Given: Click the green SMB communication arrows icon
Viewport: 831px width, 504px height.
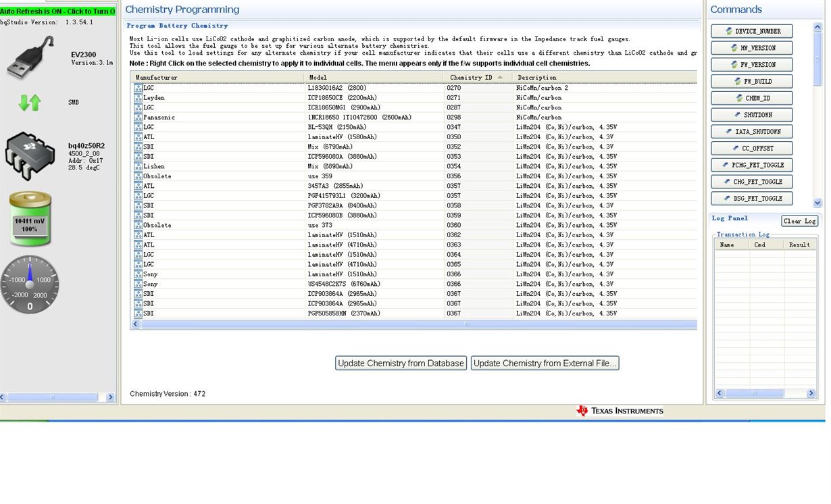Looking at the screenshot, I should pos(30,103).
